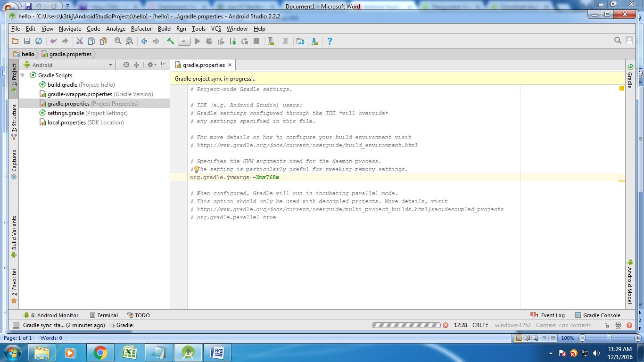Image resolution: width=644 pixels, height=362 pixels.
Task: Open Replace with the magnifier-A icon
Action: click(x=129, y=41)
